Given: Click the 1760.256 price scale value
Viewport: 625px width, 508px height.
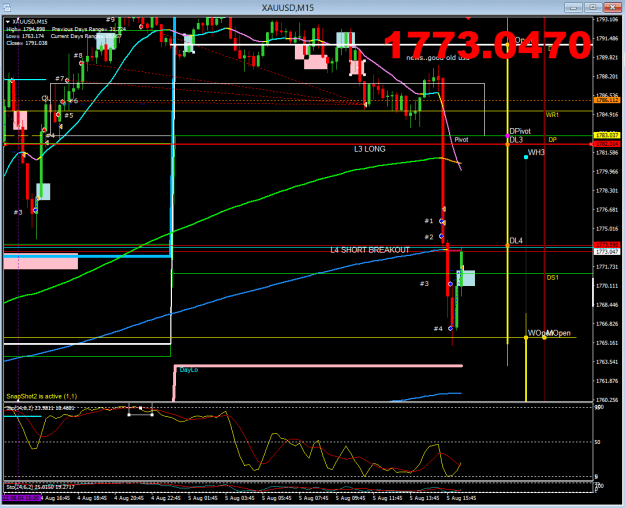Looking at the screenshot, I should coord(607,400).
